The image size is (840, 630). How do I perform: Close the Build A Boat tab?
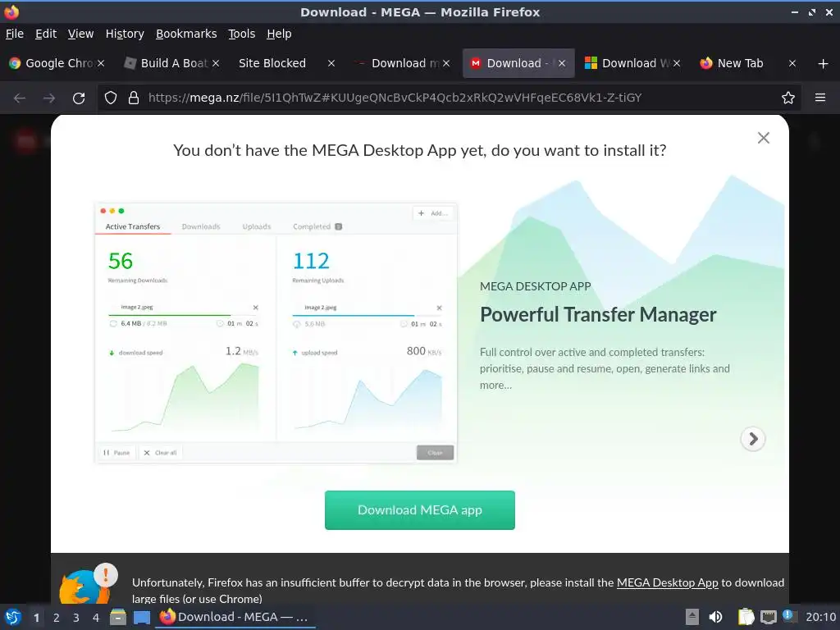(216, 63)
